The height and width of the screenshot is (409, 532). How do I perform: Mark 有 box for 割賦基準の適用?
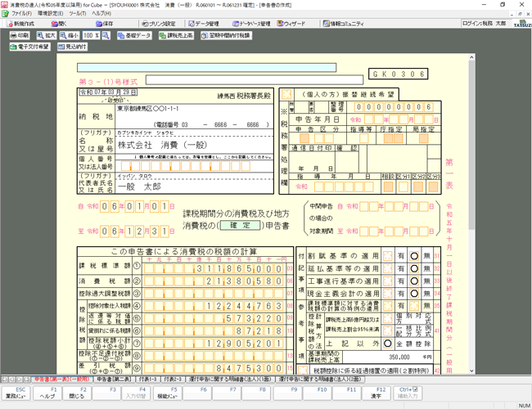[387, 256]
